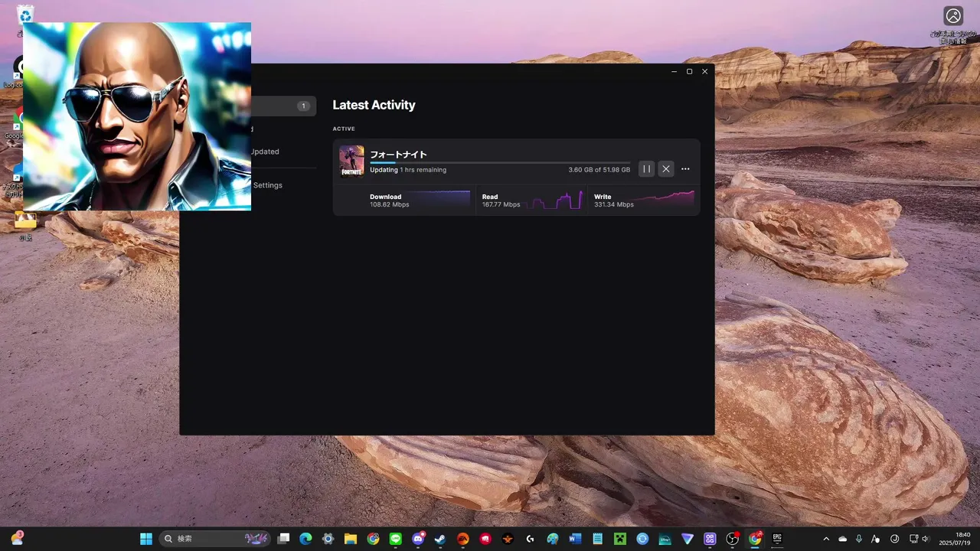
Task: Minimize the Epic launcher window
Action: click(x=674, y=71)
